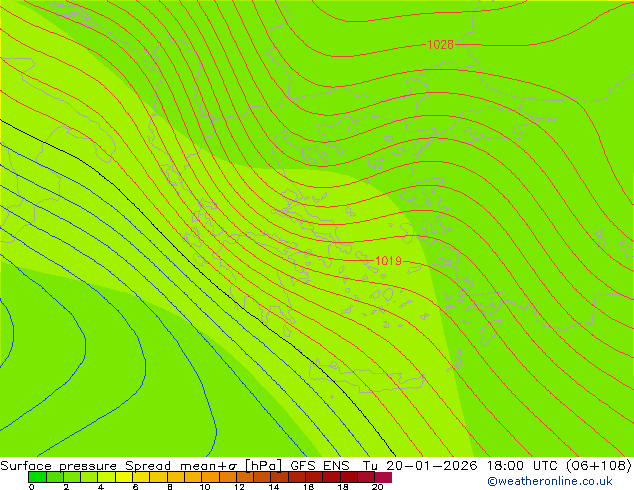
Task: Click the '(06+108)' forecast run text
Action: (598, 466)
